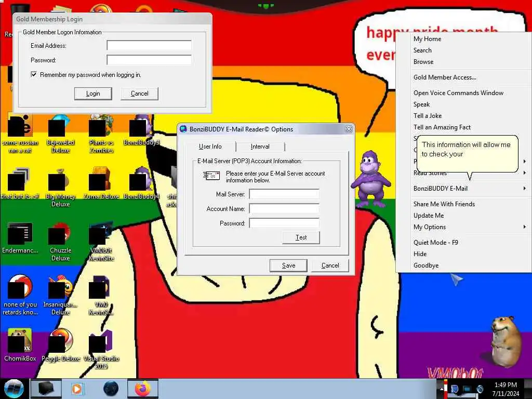The width and height of the screenshot is (532, 399).
Task: Click the purple BonziBUDDY gorilla character
Action: pos(371,179)
